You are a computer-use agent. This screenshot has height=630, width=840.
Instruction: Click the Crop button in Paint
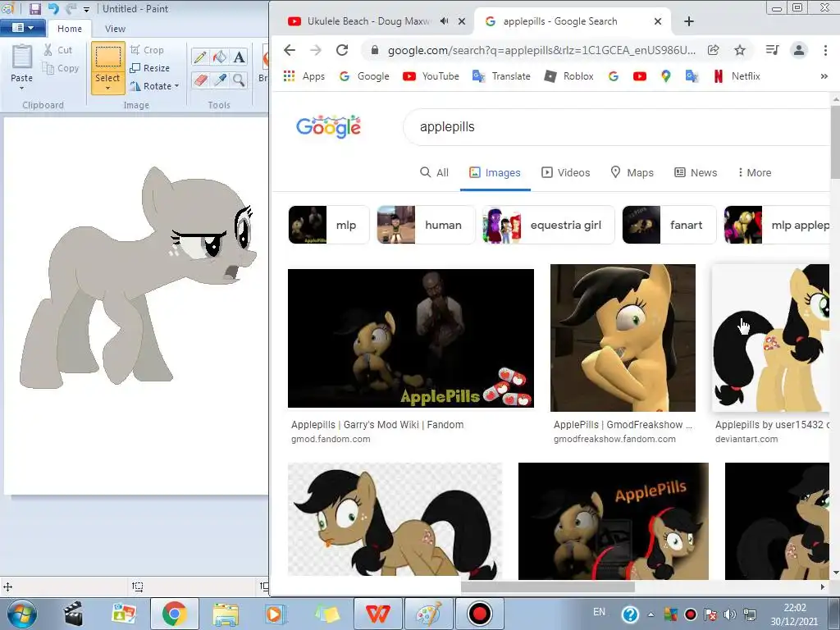coord(147,50)
